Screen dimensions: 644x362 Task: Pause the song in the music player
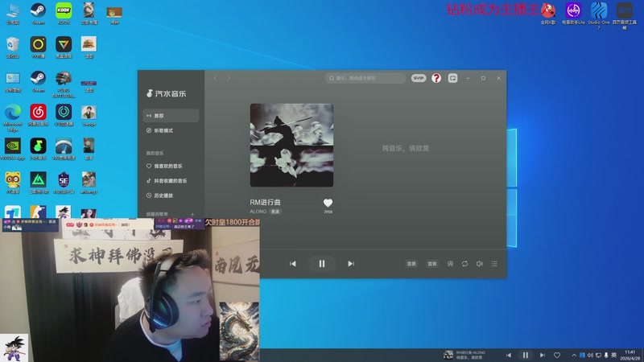tap(321, 264)
